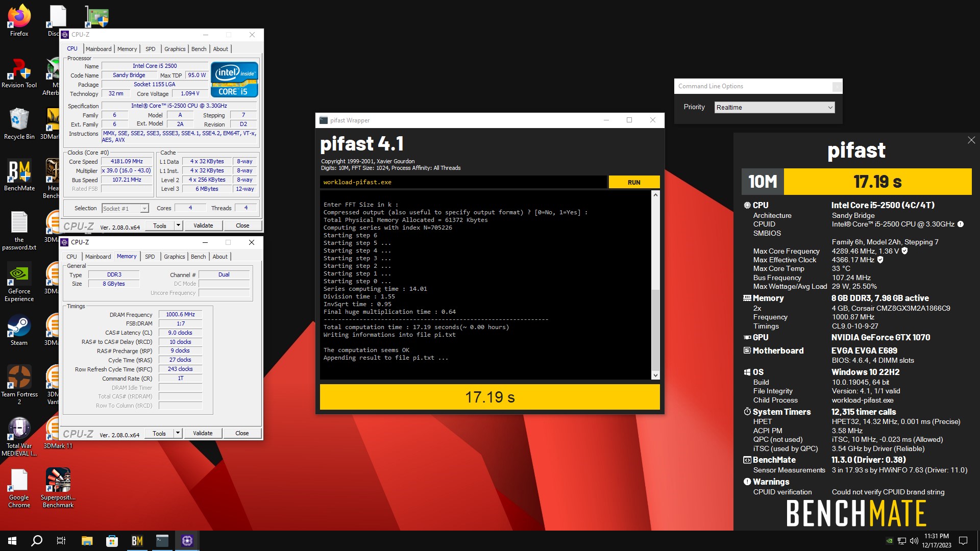Click the verified shield next to Max Effective Clock
980x551 pixels.
[880, 260]
